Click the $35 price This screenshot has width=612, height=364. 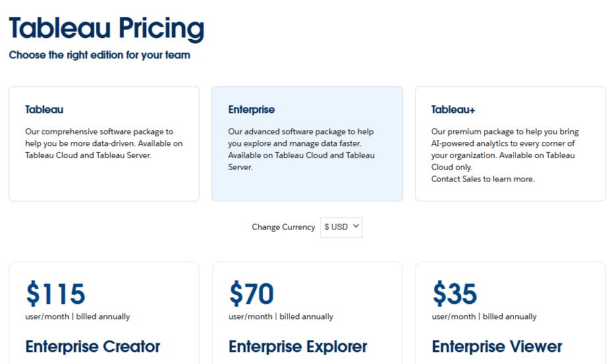(455, 294)
